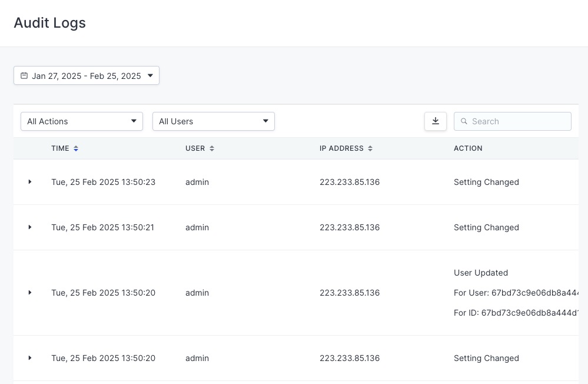Expand the User Updated log entry
Image resolution: width=588 pixels, height=384 pixels.
pos(30,293)
